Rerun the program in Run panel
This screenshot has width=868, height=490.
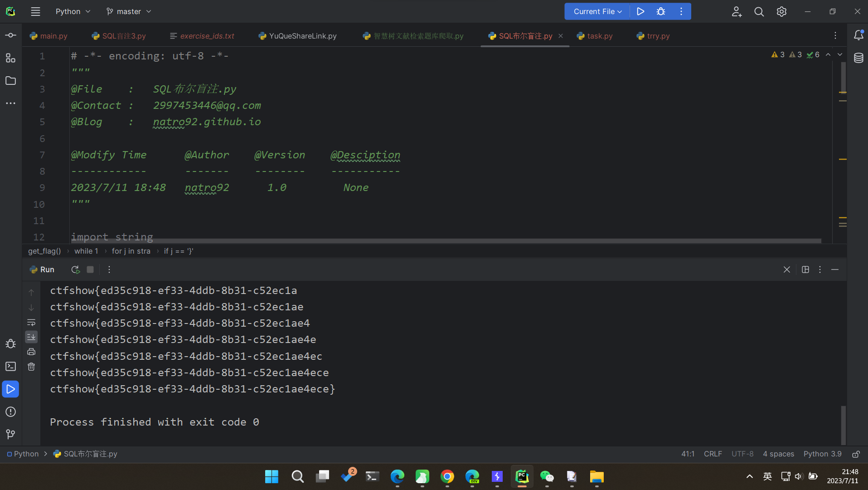tap(75, 269)
